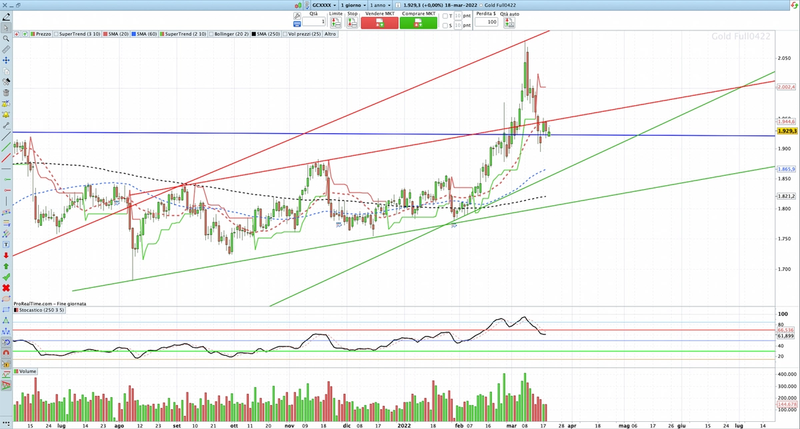Click the ProRealTime.com footer text
The image size is (800, 429).
(50, 304)
